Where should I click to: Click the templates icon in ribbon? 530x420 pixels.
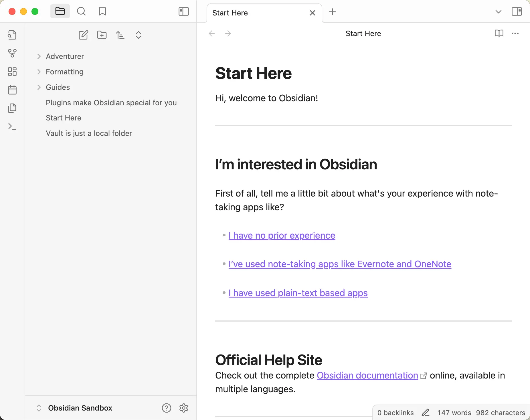(12, 108)
